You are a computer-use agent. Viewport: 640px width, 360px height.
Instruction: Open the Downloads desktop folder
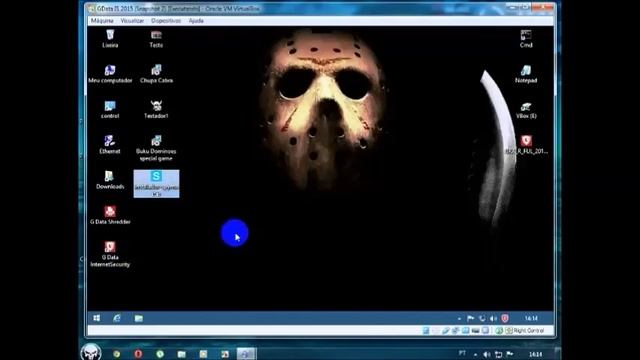click(x=110, y=180)
